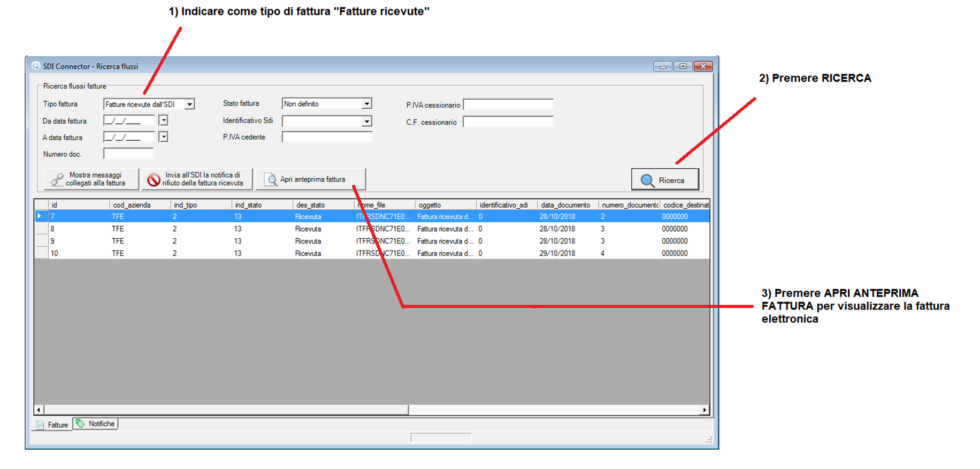Click in the Numero doc. text field
This screenshot has width=980, height=469.
pyautogui.click(x=128, y=154)
